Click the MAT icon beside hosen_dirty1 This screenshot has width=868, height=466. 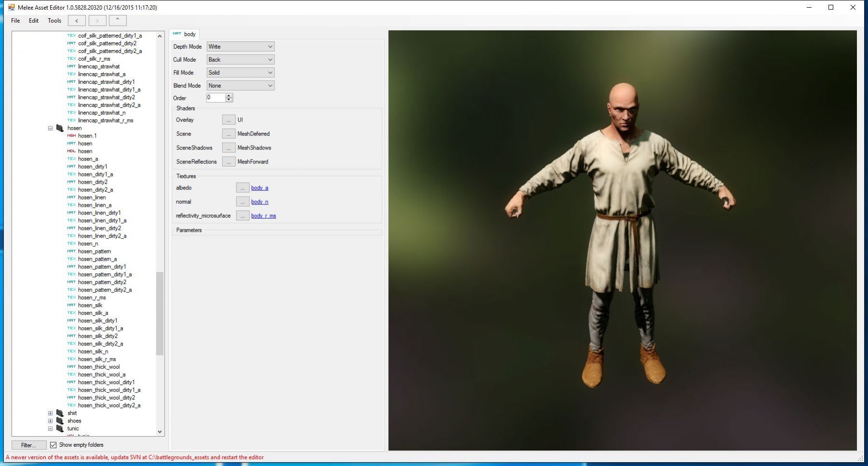[71, 167]
